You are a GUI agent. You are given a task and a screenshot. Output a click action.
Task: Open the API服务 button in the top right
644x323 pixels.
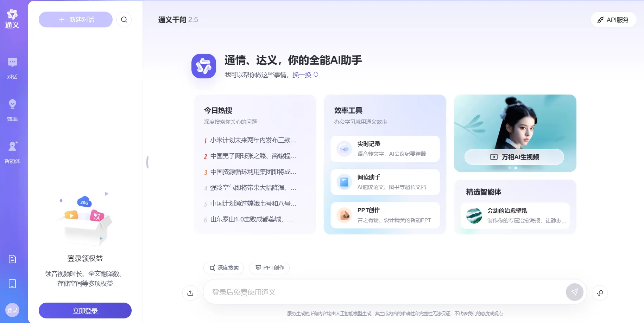613,20
